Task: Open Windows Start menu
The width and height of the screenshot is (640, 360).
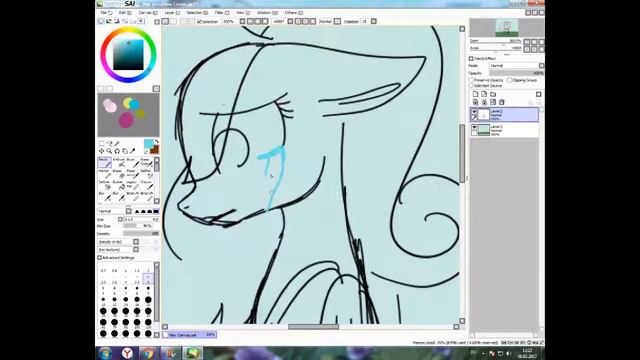Action: click(x=105, y=353)
